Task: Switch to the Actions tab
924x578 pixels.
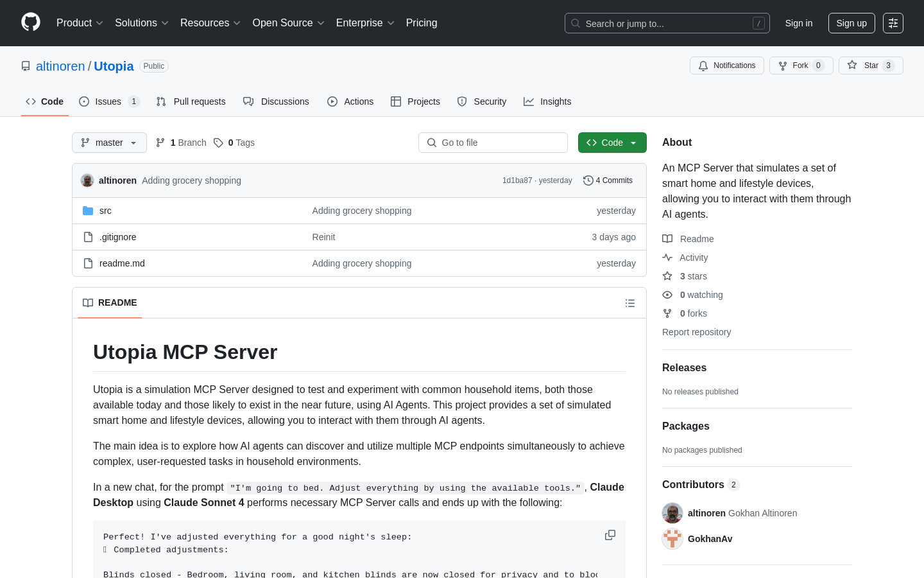Action: click(x=350, y=101)
